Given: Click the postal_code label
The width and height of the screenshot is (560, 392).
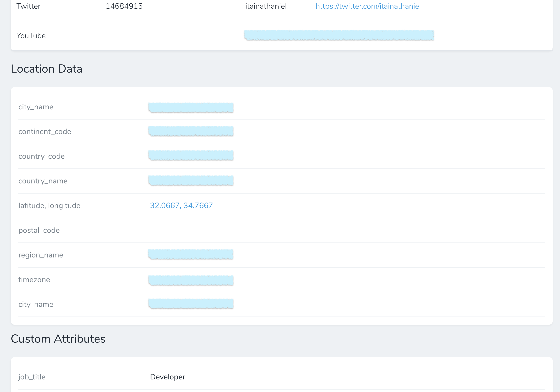Looking at the screenshot, I should pos(39,230).
